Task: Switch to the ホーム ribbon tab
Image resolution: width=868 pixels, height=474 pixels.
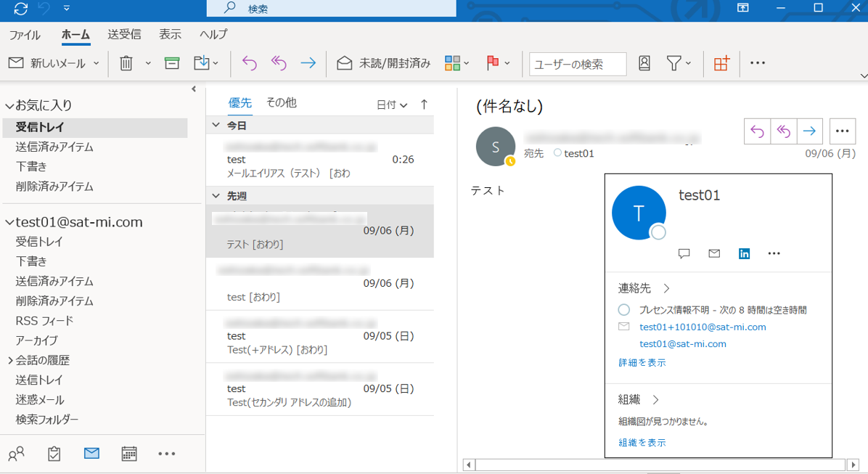Action: coord(75,34)
